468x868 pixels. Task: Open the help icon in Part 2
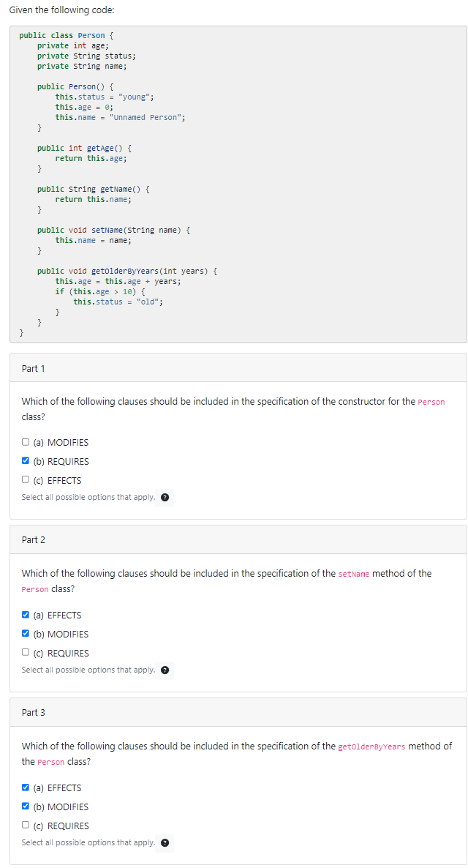(165, 670)
